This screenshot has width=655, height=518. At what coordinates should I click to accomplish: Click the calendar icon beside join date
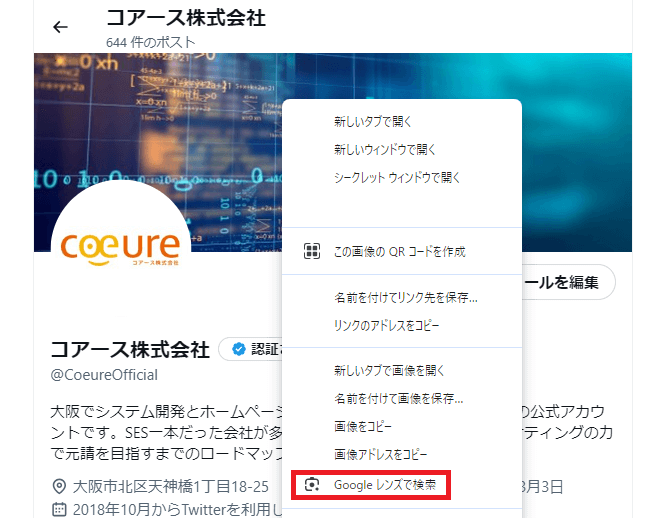click(x=57, y=509)
